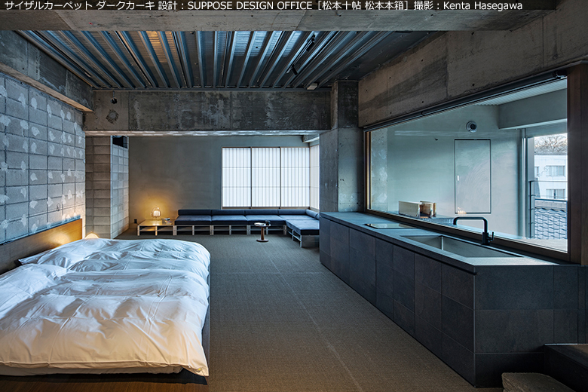
Task: Click 'SUPPOSE DESIGN OFFICE' in the caption
Action: point(248,6)
